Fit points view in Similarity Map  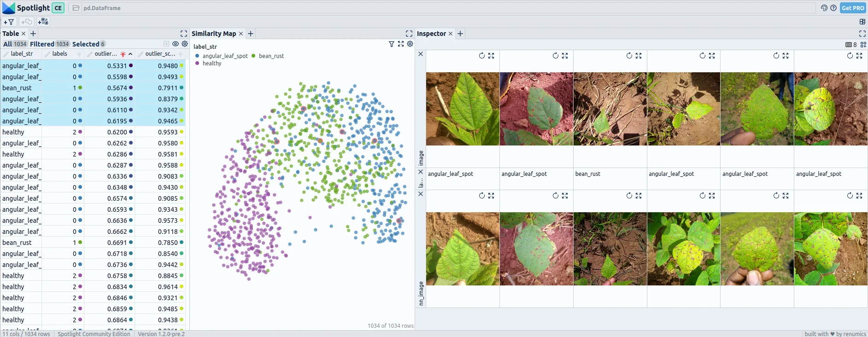(401, 44)
